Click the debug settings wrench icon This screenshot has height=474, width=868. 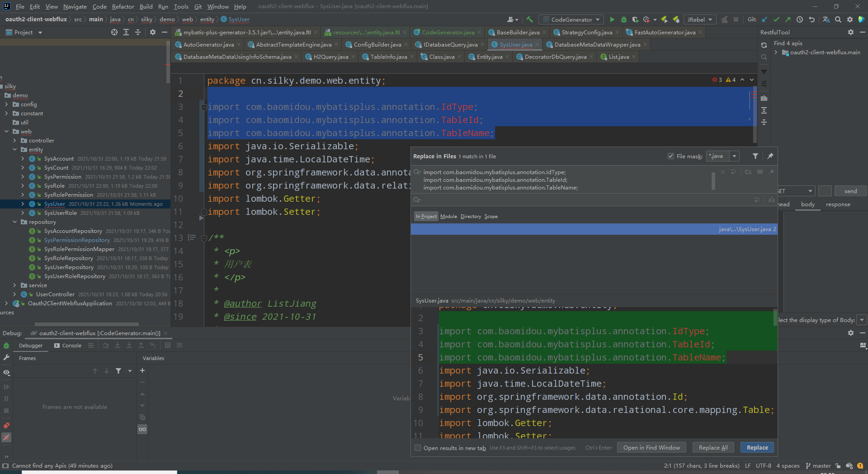[x=6, y=357]
